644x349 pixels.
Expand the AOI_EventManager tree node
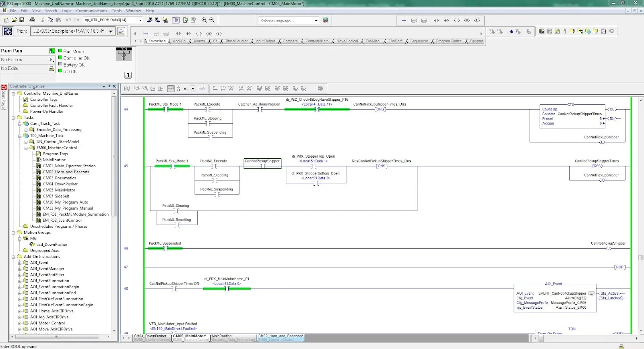[19, 269]
